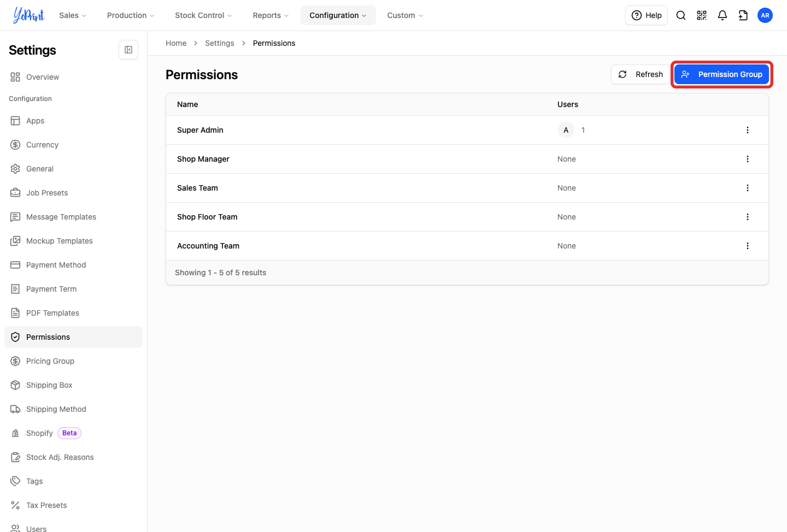The height and width of the screenshot is (532, 787).
Task: Go to Mockup Templates
Action: [x=73, y=241]
